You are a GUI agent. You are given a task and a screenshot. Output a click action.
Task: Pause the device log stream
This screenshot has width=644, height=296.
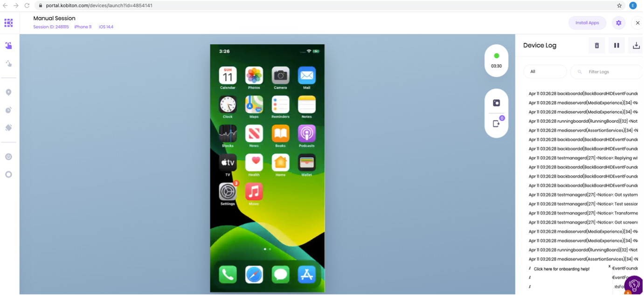pos(616,45)
